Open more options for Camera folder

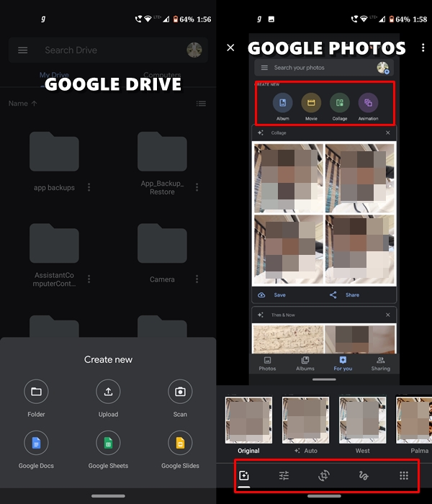coord(197,279)
